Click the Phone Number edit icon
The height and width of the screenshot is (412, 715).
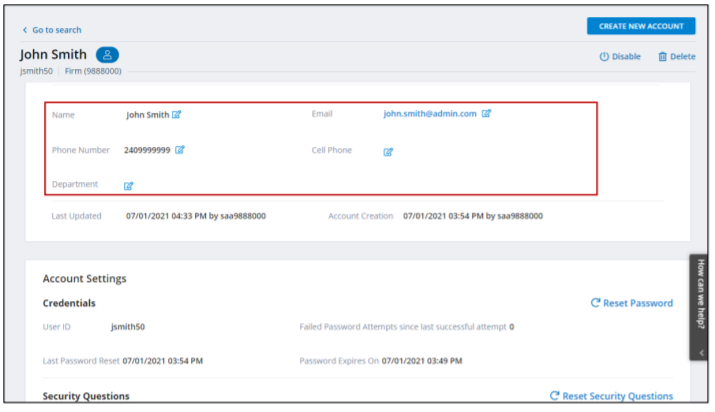[180, 150]
